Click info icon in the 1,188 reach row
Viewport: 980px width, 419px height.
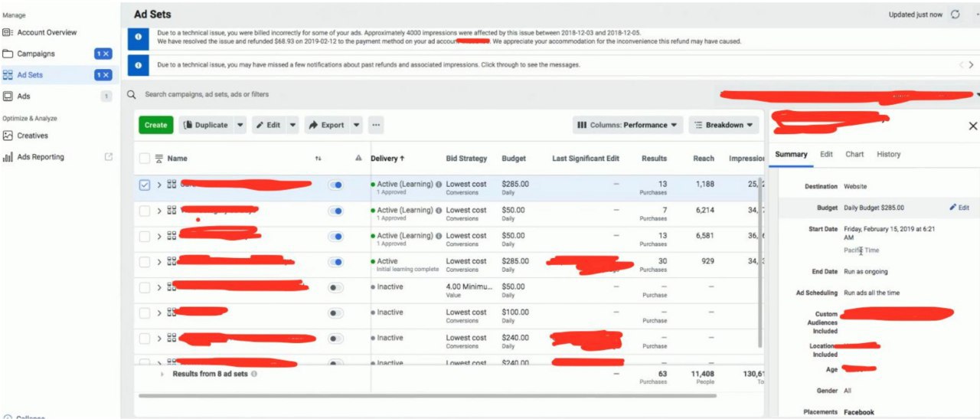coord(439,185)
